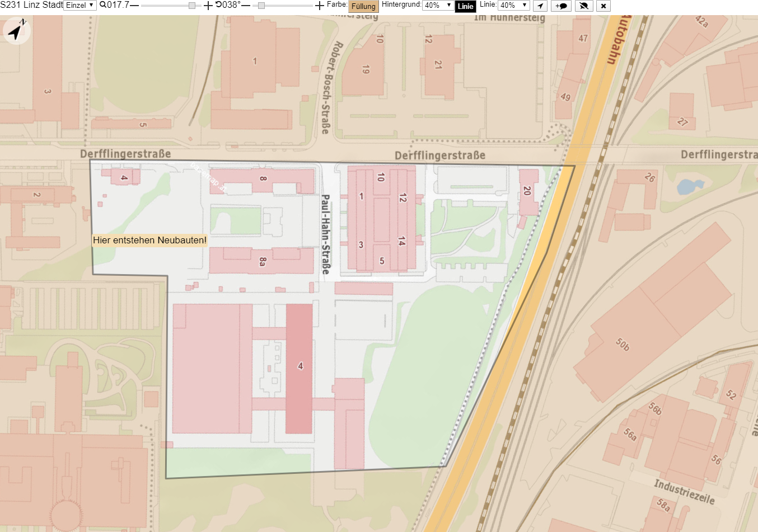Screen dimensions: 758x532
Task: Click the rotation plus icon
Action: tap(320, 6)
